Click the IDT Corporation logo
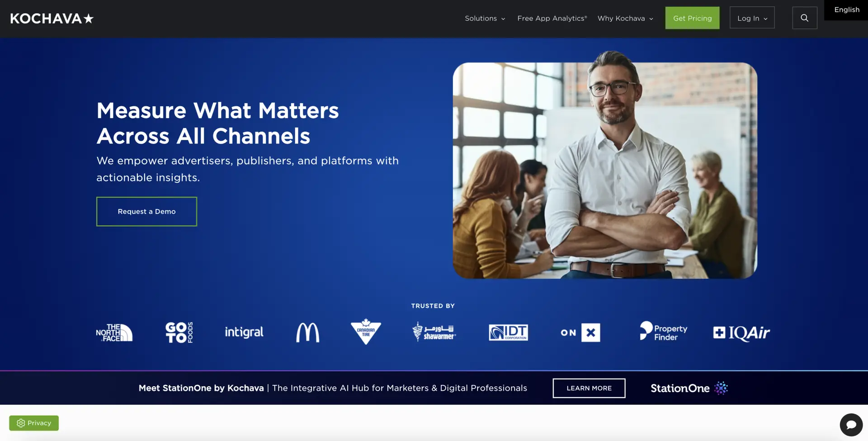Viewport: 868px width, 441px height. click(508, 332)
